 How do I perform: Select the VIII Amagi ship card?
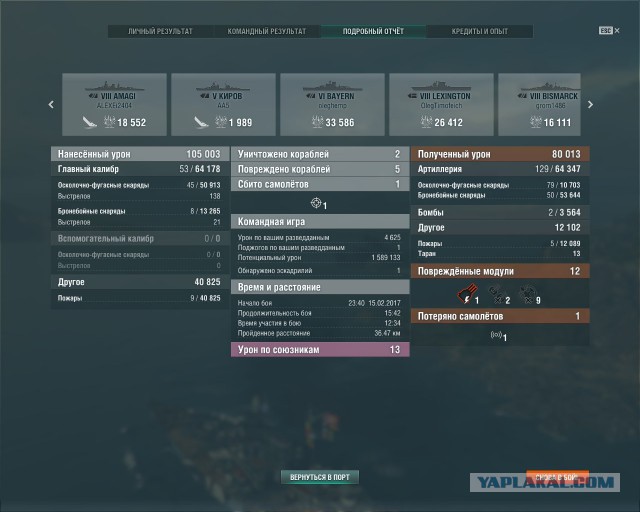pyautogui.click(x=114, y=105)
